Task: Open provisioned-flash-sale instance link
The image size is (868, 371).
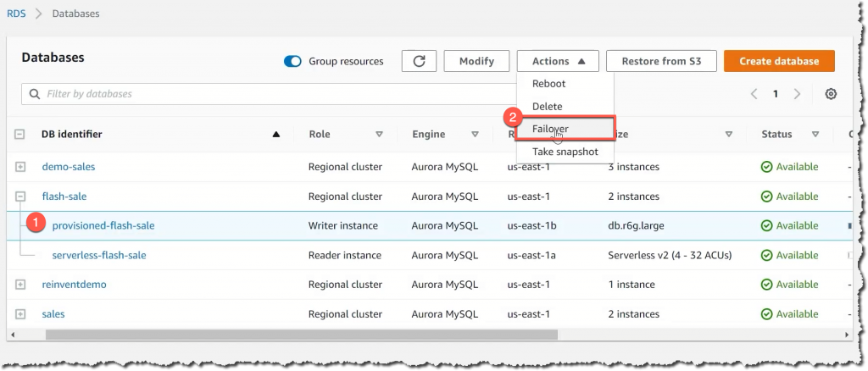Action: coord(103,225)
